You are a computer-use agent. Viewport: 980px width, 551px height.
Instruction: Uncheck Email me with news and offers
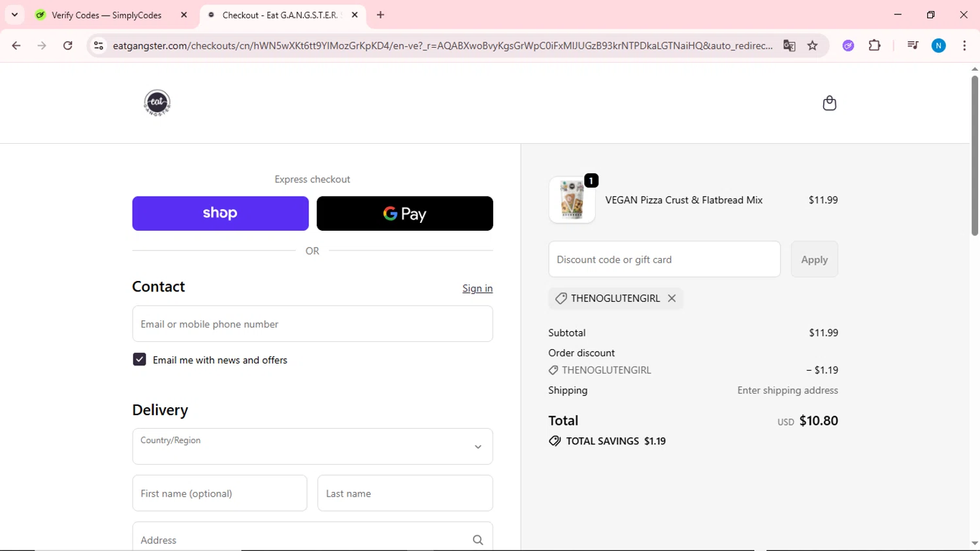139,359
